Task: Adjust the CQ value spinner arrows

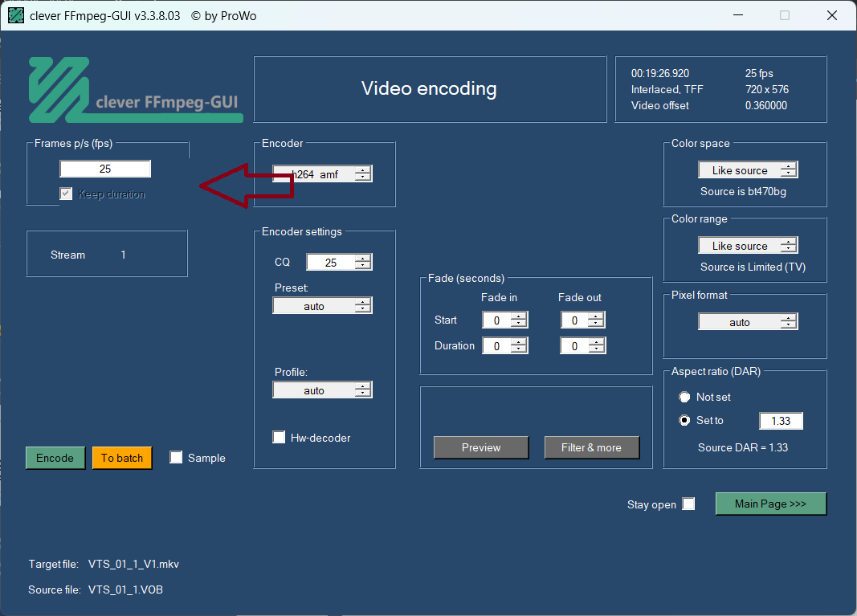Action: (363, 263)
